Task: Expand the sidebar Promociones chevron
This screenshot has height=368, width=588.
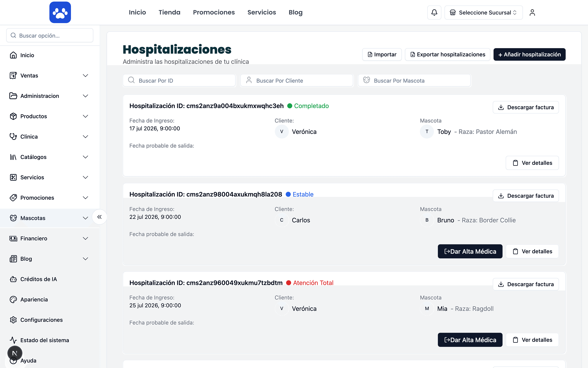Action: tap(85, 198)
